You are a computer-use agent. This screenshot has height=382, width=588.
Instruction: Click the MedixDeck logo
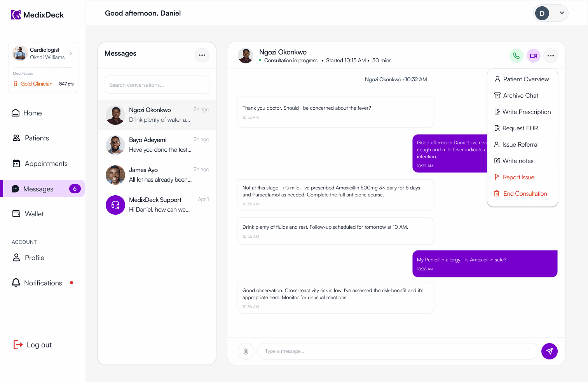click(x=37, y=15)
